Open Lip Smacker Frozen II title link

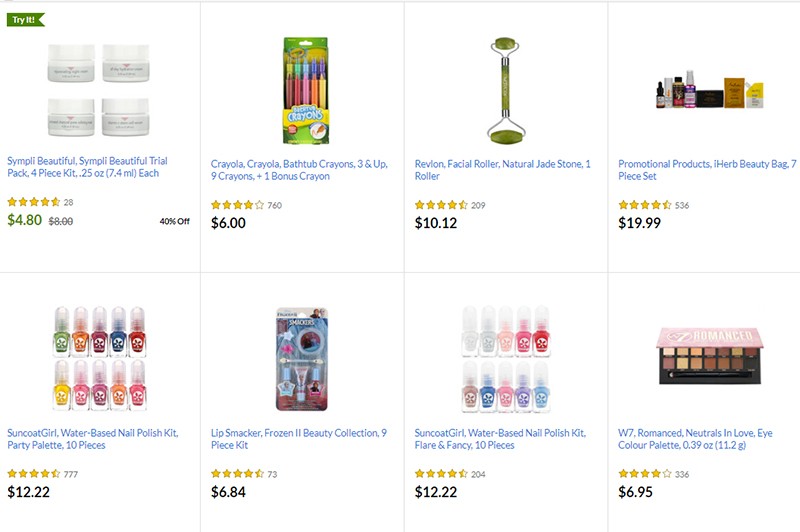300,439
